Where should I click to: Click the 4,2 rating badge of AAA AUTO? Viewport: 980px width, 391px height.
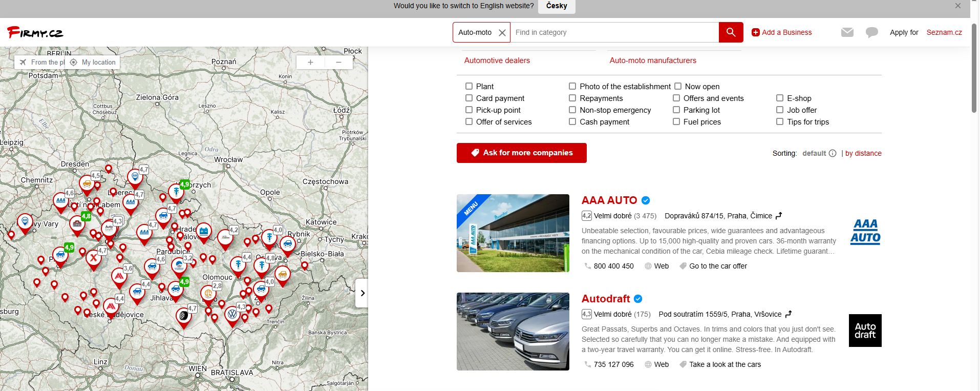point(586,216)
